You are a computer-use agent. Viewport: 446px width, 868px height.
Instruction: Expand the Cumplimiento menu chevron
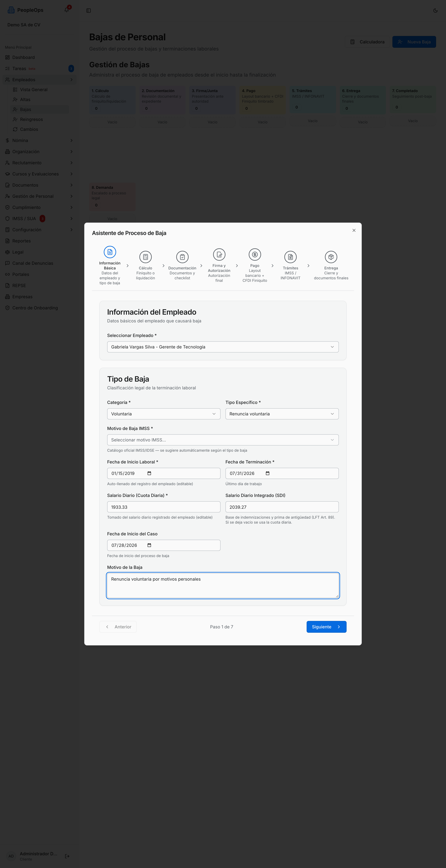point(71,207)
